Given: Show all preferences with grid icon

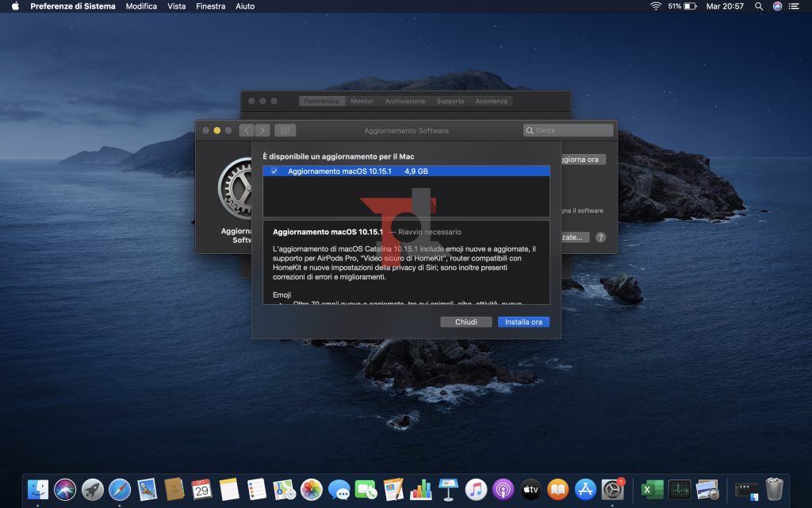Looking at the screenshot, I should click(x=285, y=130).
